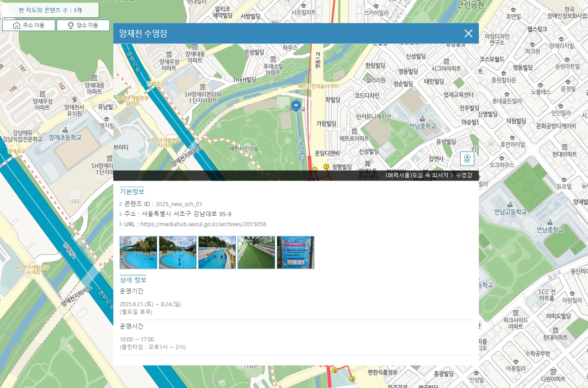Open first pool photo thumbnail

pos(138,252)
